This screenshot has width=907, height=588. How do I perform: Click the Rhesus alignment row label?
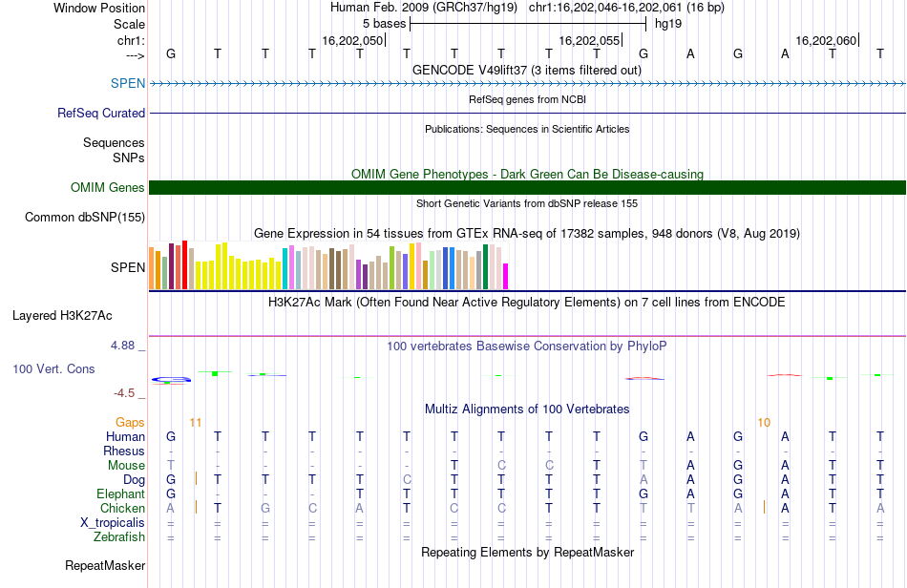(x=124, y=451)
